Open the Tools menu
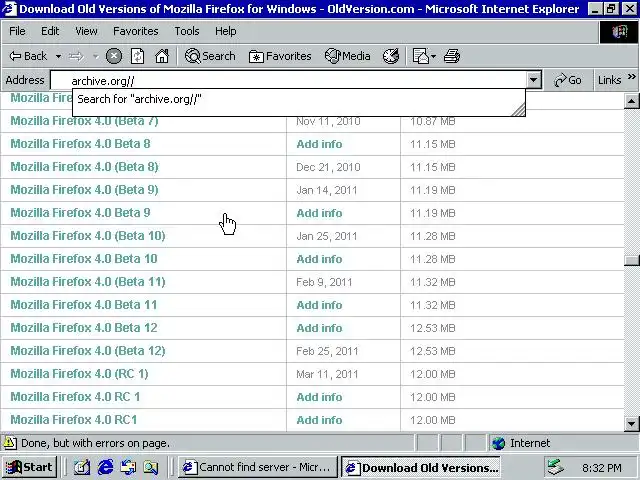Viewport: 640px width, 480px height. 187,31
